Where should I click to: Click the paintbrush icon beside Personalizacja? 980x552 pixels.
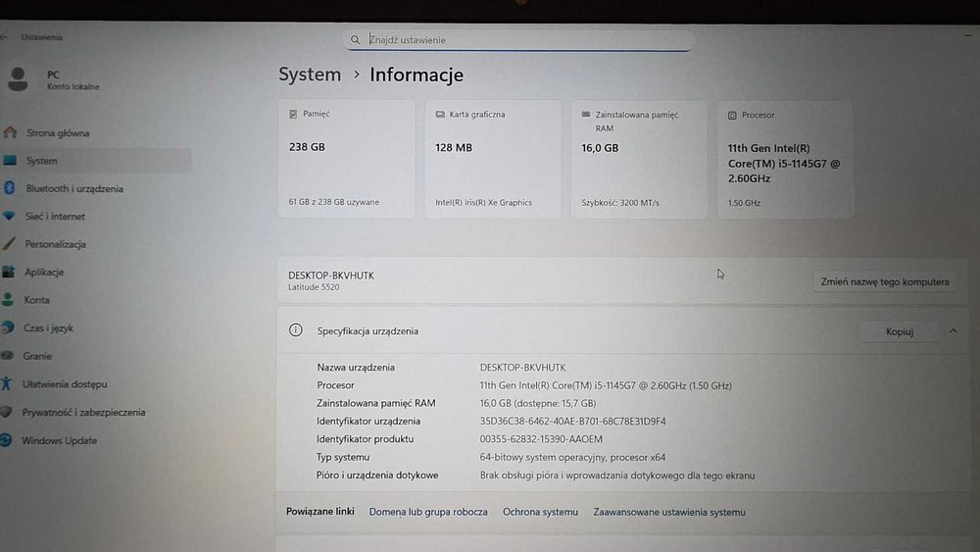coord(8,244)
